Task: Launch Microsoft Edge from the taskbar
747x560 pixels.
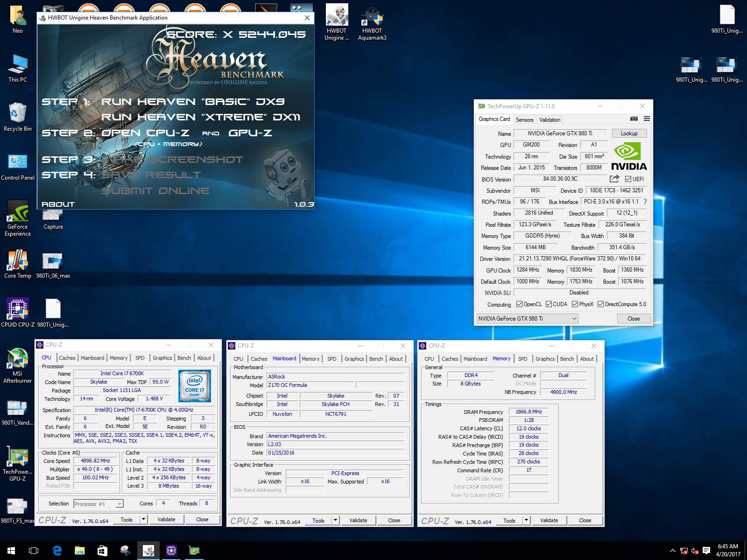Action: click(56, 551)
